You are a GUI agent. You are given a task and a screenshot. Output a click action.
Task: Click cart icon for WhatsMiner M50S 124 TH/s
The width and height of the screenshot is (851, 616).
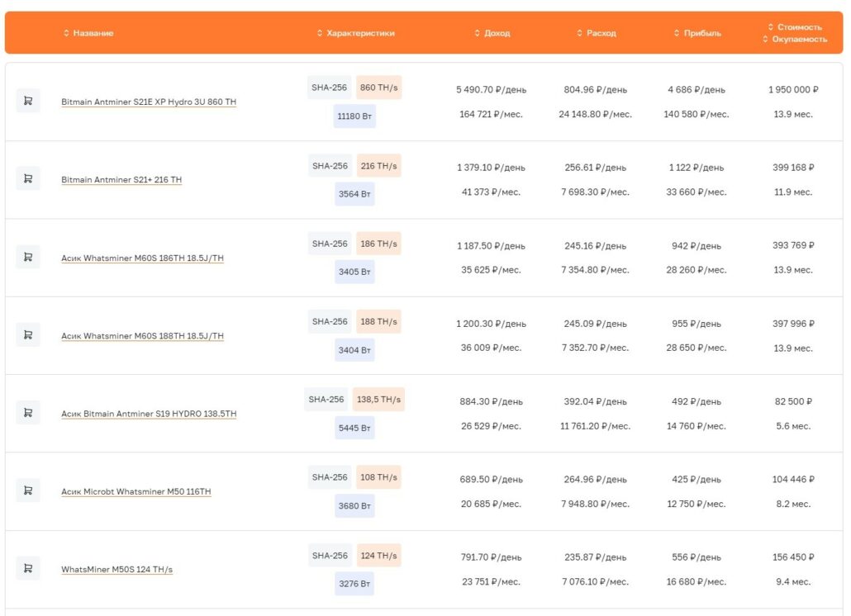click(28, 568)
